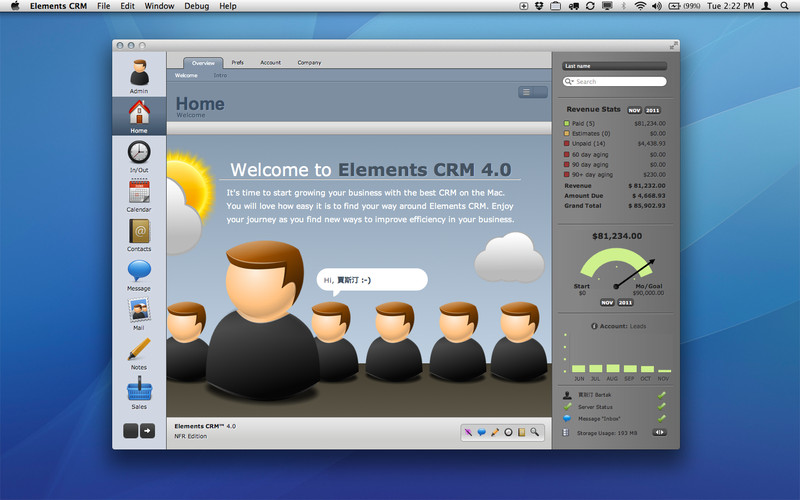This screenshot has height=500, width=800.
Task: Open the Message speech bubble icon
Action: pyautogui.click(x=139, y=271)
